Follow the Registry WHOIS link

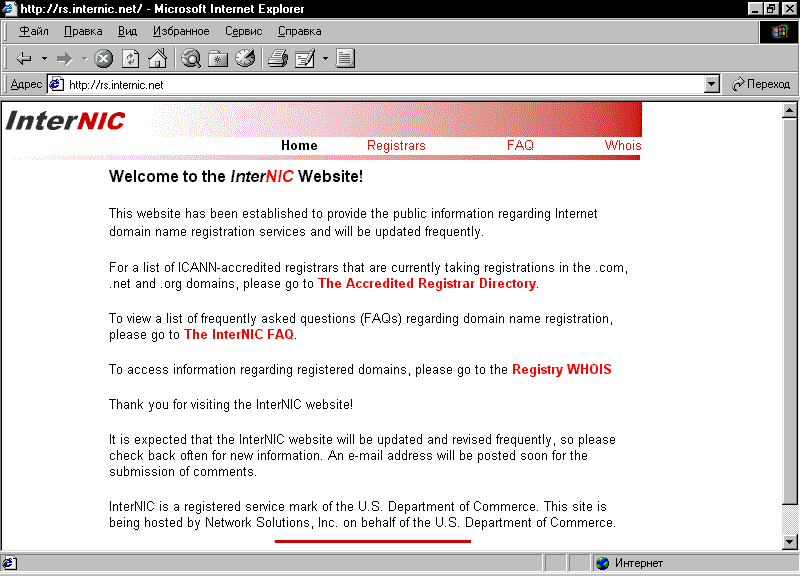tap(562, 369)
